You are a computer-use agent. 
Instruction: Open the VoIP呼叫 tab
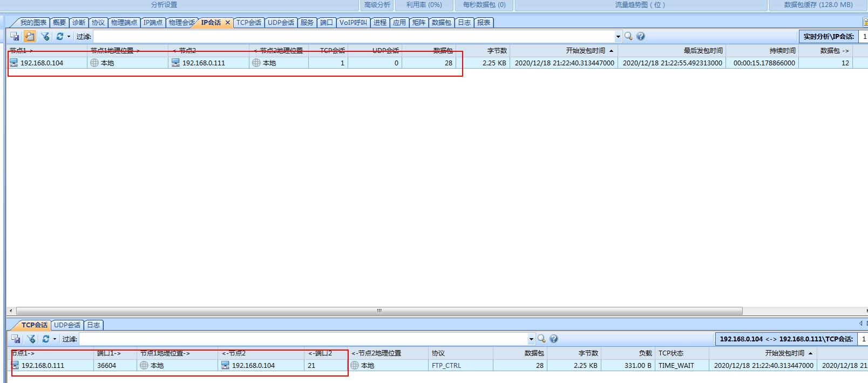coord(353,23)
